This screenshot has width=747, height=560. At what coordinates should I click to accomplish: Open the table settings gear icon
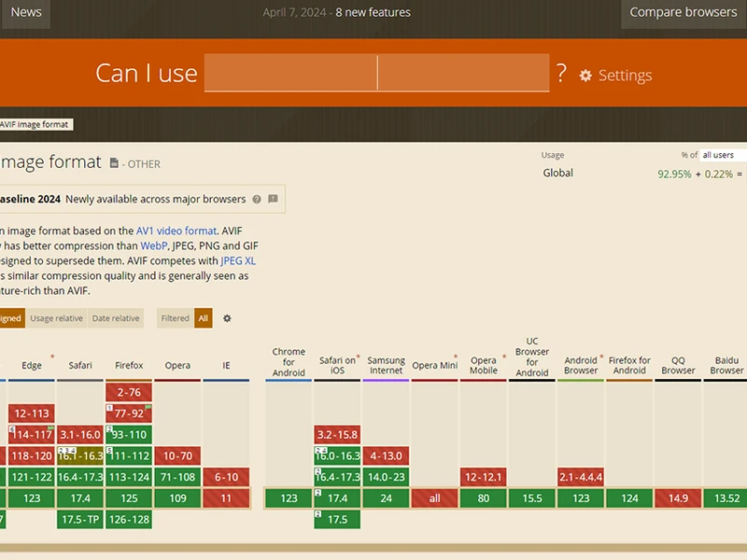pos(227,318)
